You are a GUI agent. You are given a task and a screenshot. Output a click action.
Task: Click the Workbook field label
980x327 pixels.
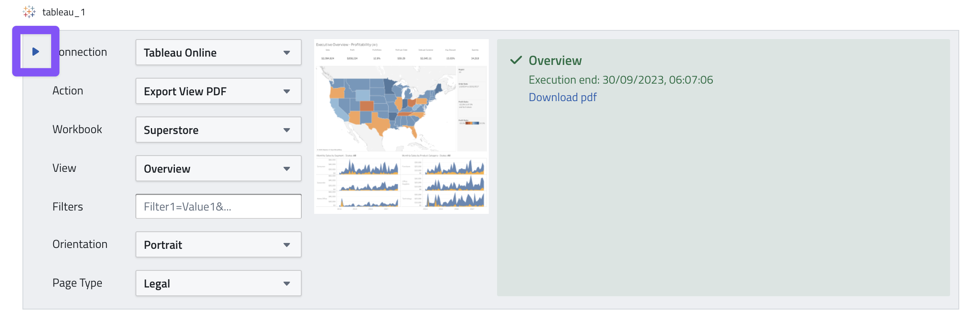click(x=77, y=129)
